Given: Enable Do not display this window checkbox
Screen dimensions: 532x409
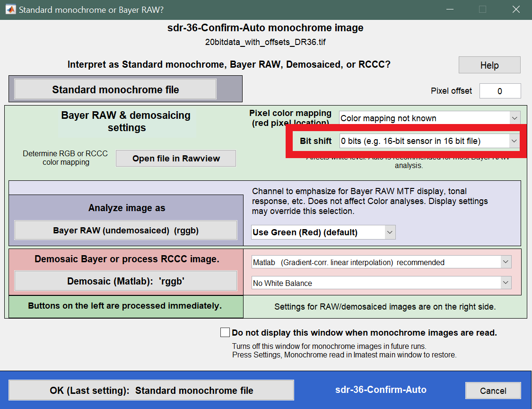Looking at the screenshot, I should pyautogui.click(x=225, y=332).
